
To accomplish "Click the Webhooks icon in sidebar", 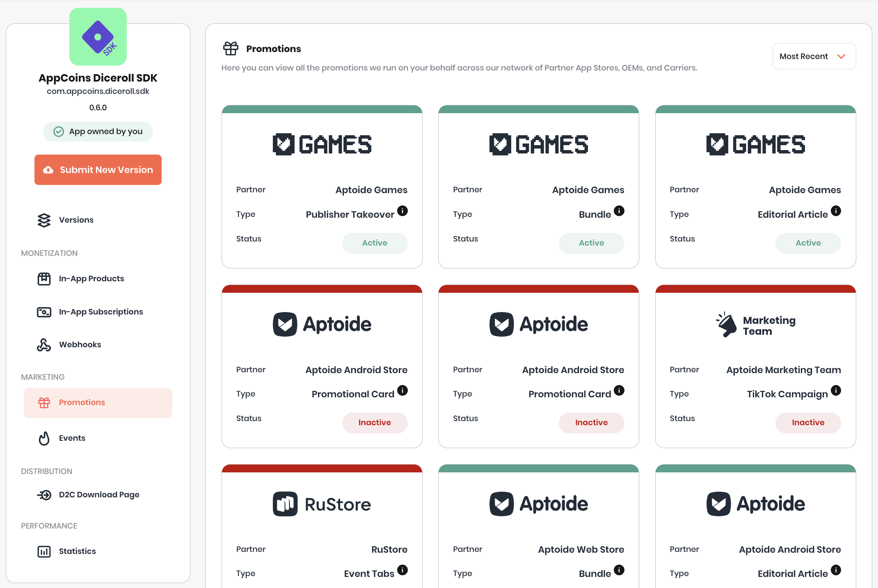I will pos(44,345).
